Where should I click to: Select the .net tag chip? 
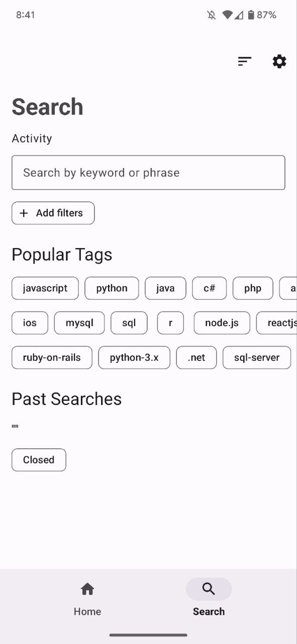[196, 358]
